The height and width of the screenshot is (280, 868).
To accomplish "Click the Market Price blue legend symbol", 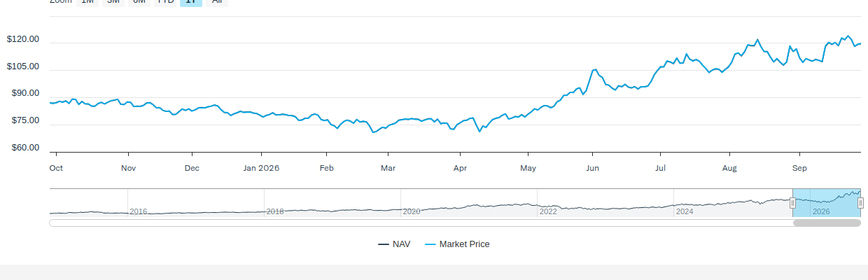I will [430, 244].
